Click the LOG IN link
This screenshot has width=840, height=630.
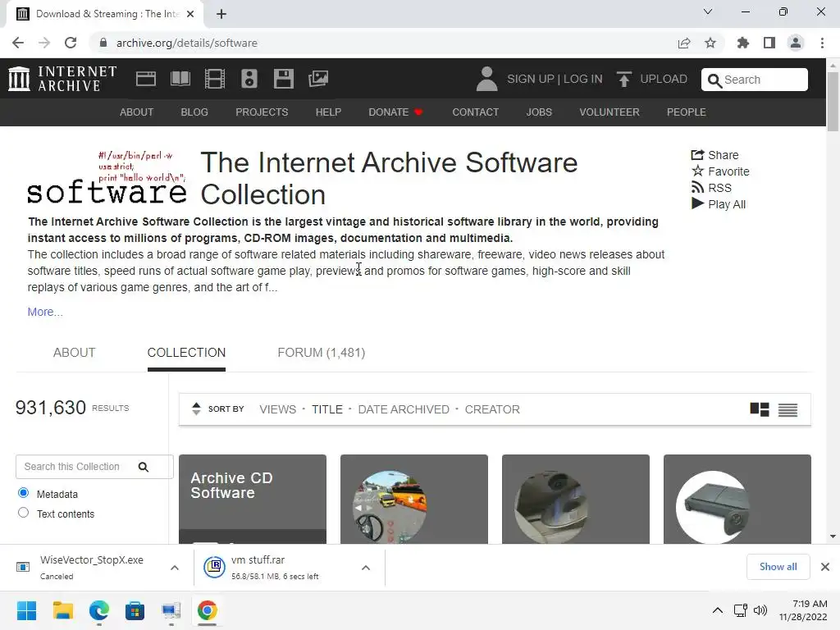pyautogui.click(x=583, y=79)
